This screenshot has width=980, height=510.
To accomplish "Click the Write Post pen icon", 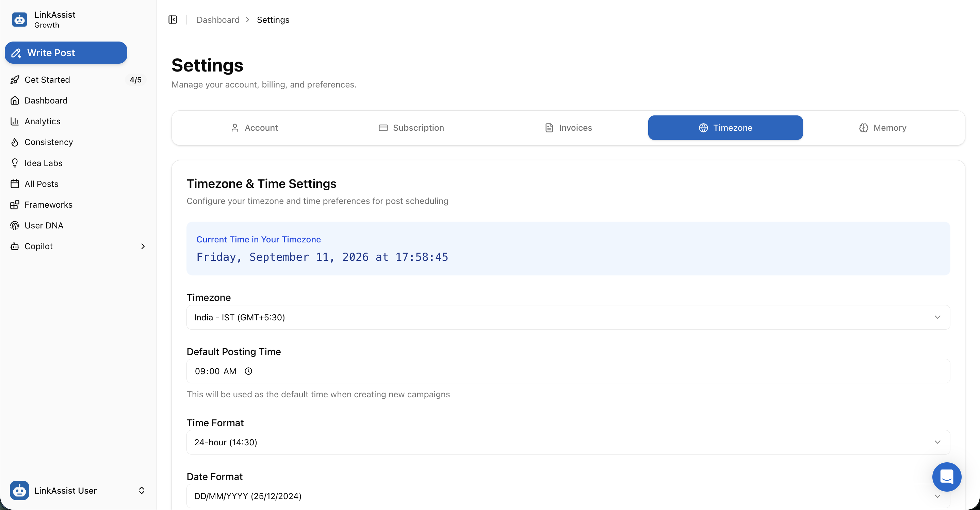I will pyautogui.click(x=16, y=53).
